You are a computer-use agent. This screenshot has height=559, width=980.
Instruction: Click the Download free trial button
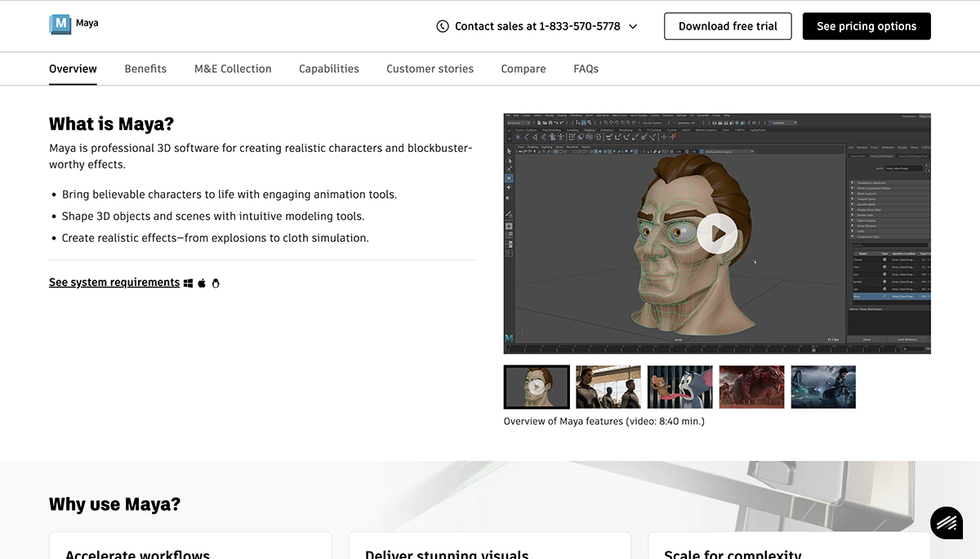pyautogui.click(x=728, y=26)
